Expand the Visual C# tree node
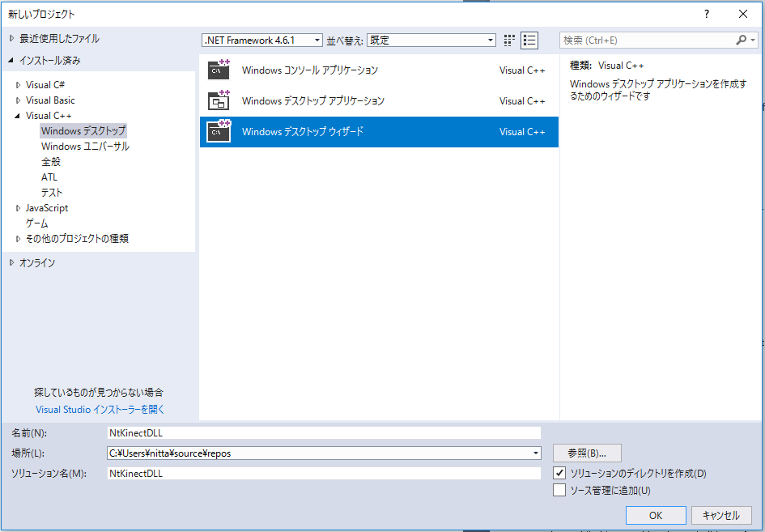 pos(19,85)
